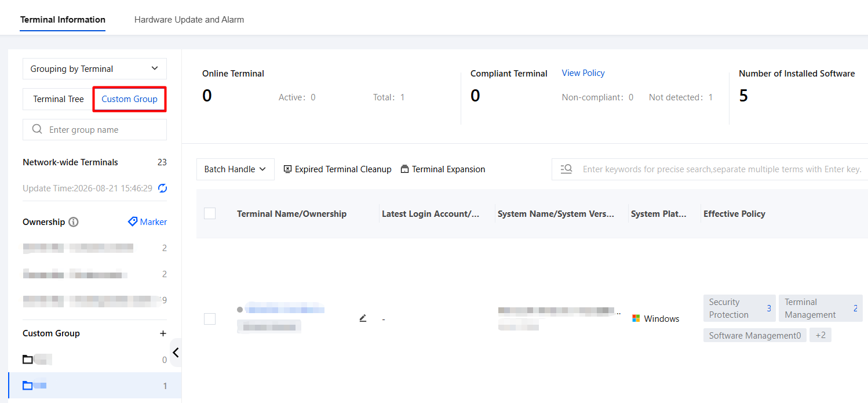Screen dimensions: 868x403
Task: Click the refresh icon beside Update Time
Action: point(163,188)
